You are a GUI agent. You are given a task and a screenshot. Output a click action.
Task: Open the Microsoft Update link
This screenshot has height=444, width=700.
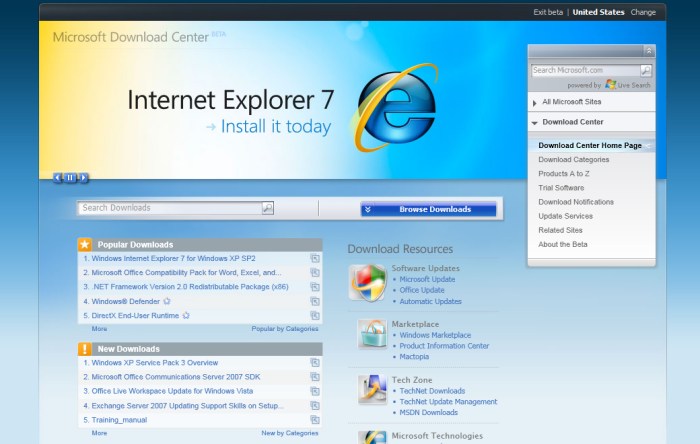427,279
